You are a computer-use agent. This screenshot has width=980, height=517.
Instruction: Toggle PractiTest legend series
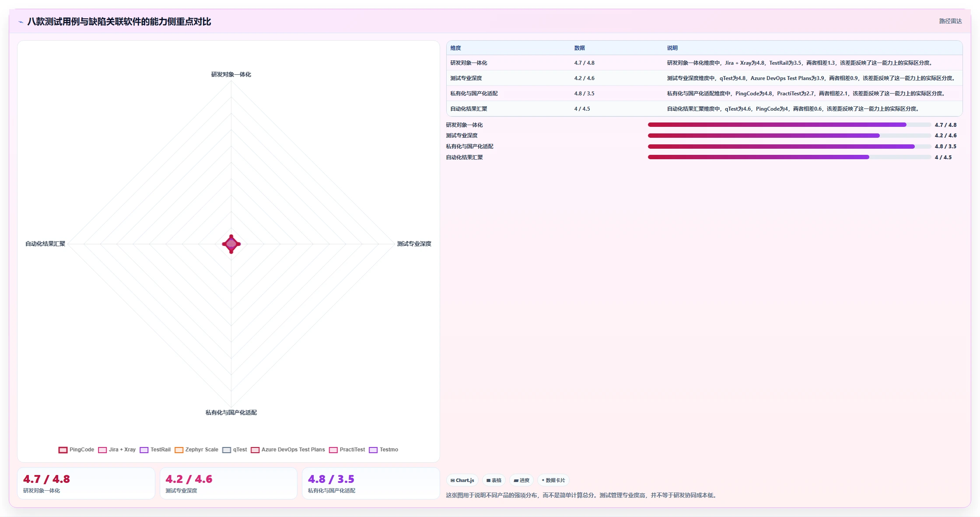click(x=347, y=450)
